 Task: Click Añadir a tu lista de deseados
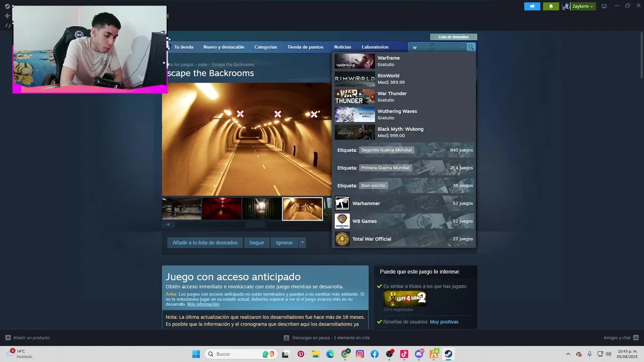(205, 242)
